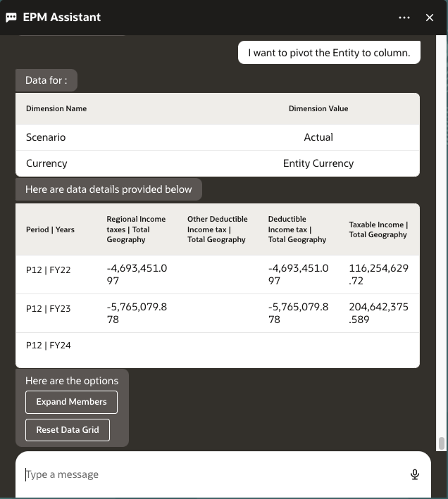
Task: Click the EPM Assistant chat bubble icon
Action: pos(11,18)
